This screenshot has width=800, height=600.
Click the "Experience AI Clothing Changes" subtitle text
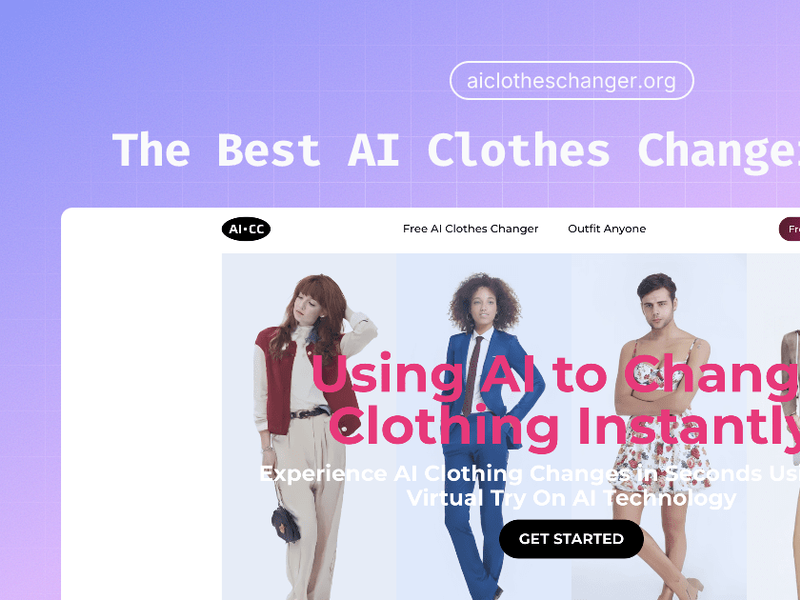click(x=530, y=473)
